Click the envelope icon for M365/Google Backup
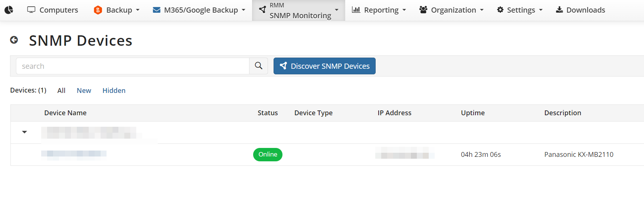The width and height of the screenshot is (644, 197). tap(157, 10)
